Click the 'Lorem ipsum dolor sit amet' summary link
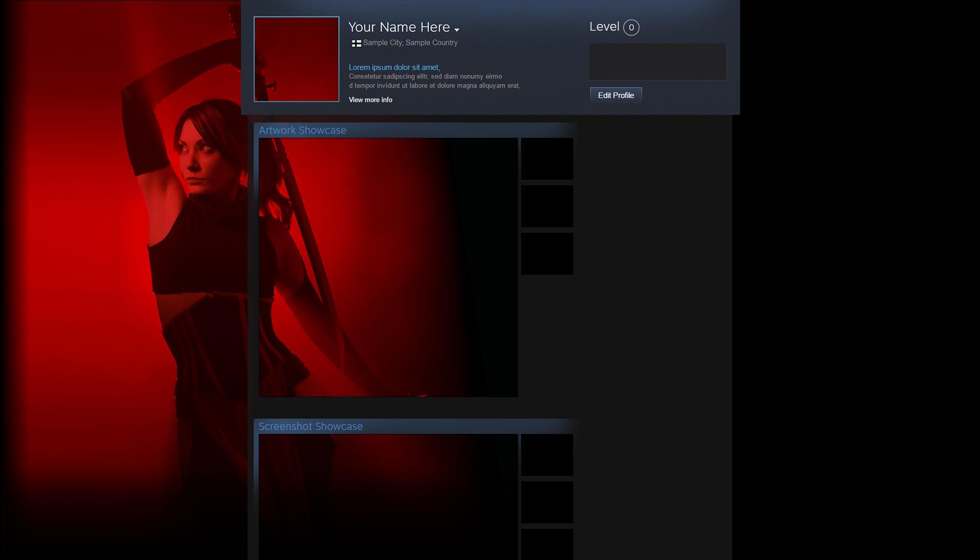The height and width of the screenshot is (560, 980). [394, 67]
